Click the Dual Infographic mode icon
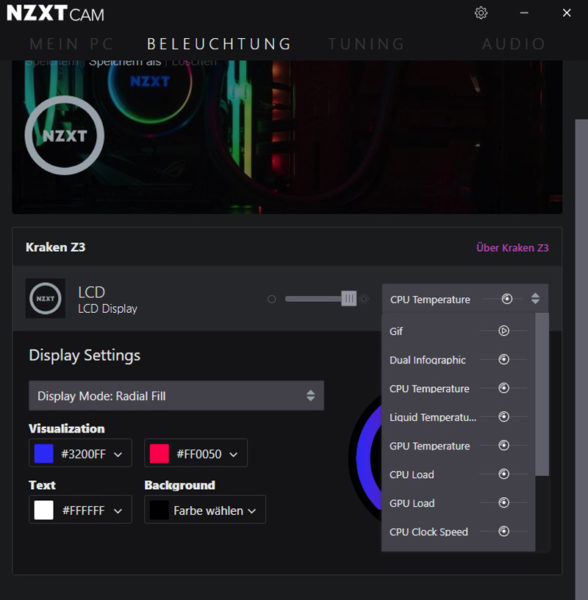The width and height of the screenshot is (588, 600). [504, 359]
